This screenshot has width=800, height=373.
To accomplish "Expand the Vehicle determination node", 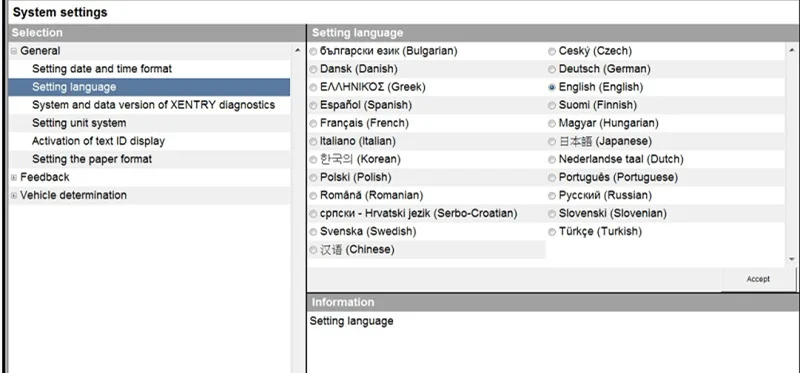I will (x=14, y=195).
